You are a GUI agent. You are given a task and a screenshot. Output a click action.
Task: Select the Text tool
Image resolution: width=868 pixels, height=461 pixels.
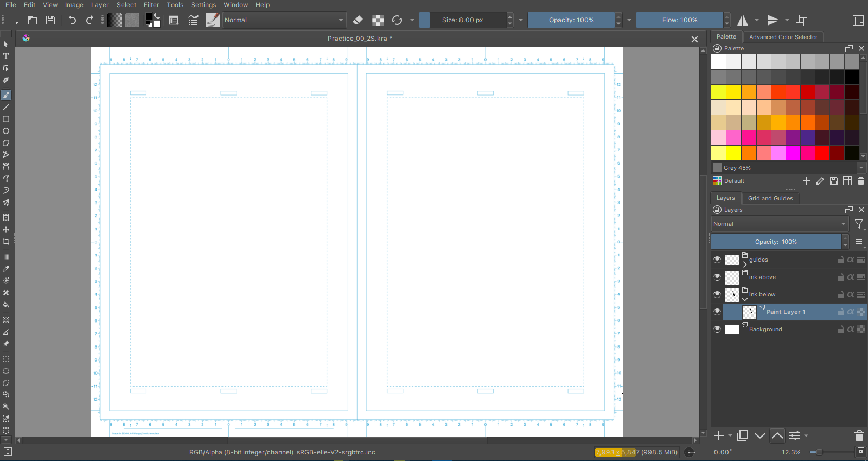click(x=6, y=56)
